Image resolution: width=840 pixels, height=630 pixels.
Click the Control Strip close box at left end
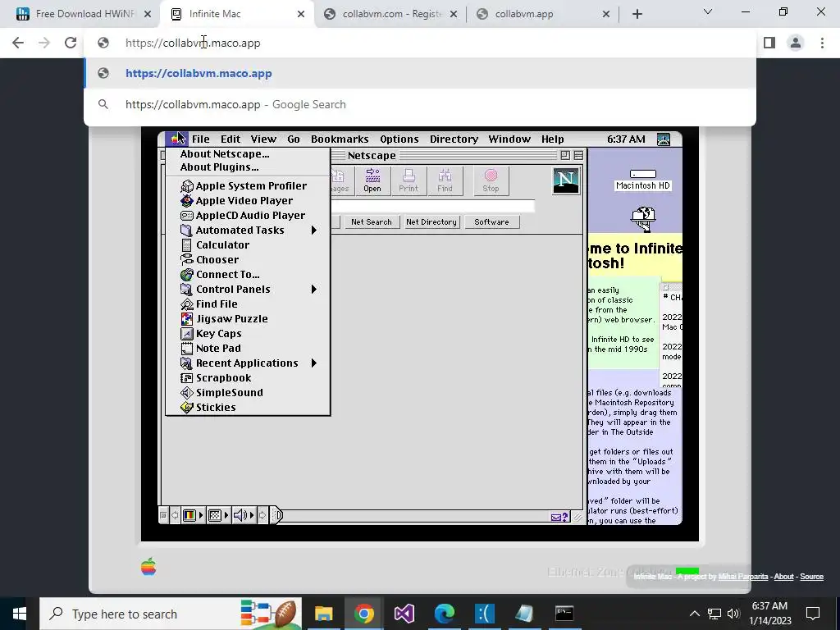coord(163,515)
